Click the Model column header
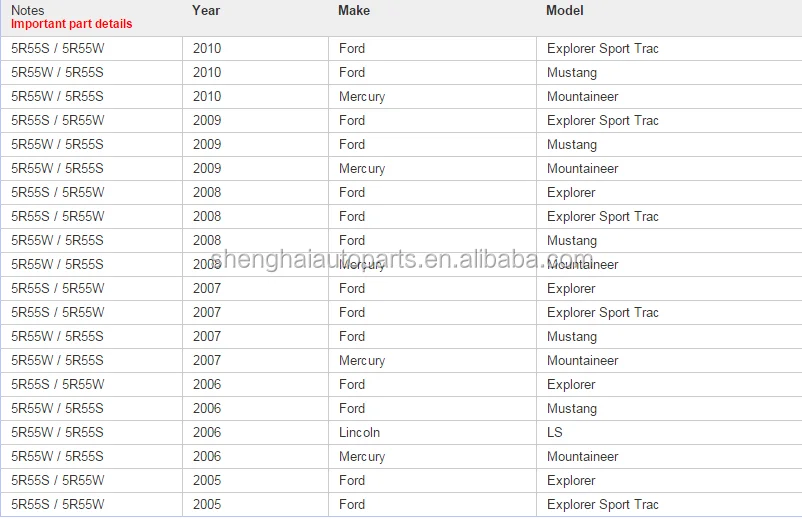The image size is (802, 519). [x=565, y=10]
